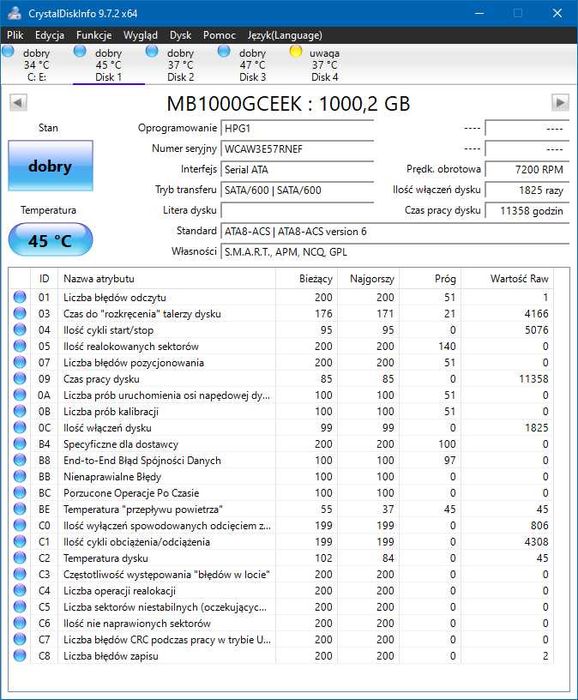Click the serial number field WCAW3E57RNEF
This screenshot has height=700, width=578.
[297, 149]
